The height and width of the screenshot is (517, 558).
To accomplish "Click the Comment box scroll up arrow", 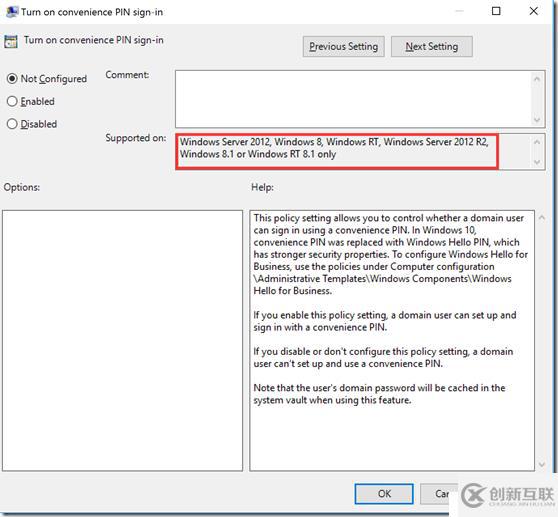I will click(x=537, y=78).
